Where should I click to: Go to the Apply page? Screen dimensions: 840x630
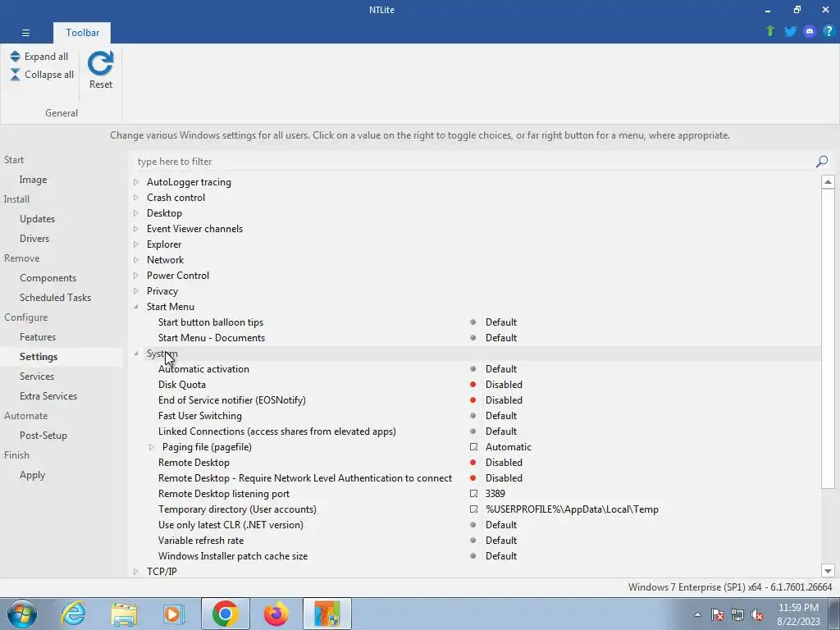[32, 475]
